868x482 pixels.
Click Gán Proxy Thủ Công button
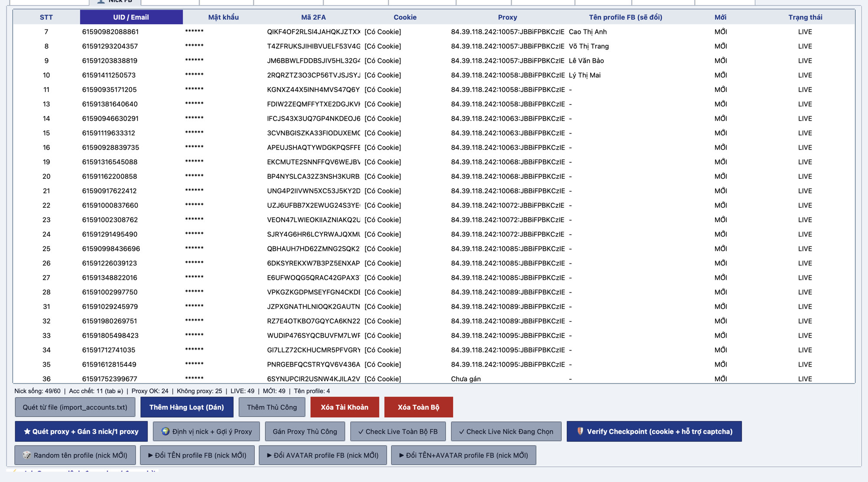click(x=305, y=431)
